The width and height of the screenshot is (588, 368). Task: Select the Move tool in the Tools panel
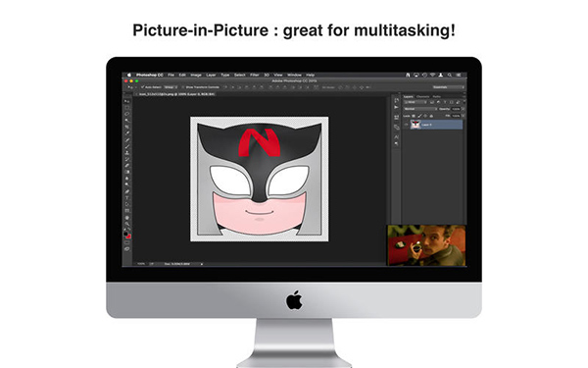[126, 101]
